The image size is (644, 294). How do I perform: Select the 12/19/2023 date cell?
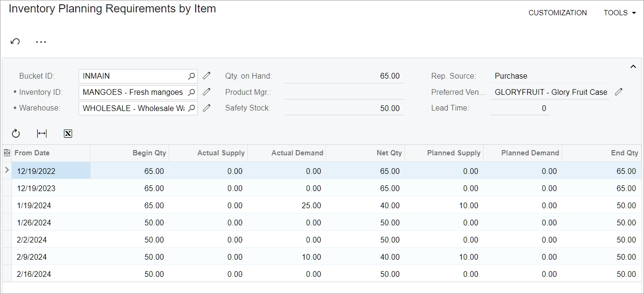[x=51, y=188]
